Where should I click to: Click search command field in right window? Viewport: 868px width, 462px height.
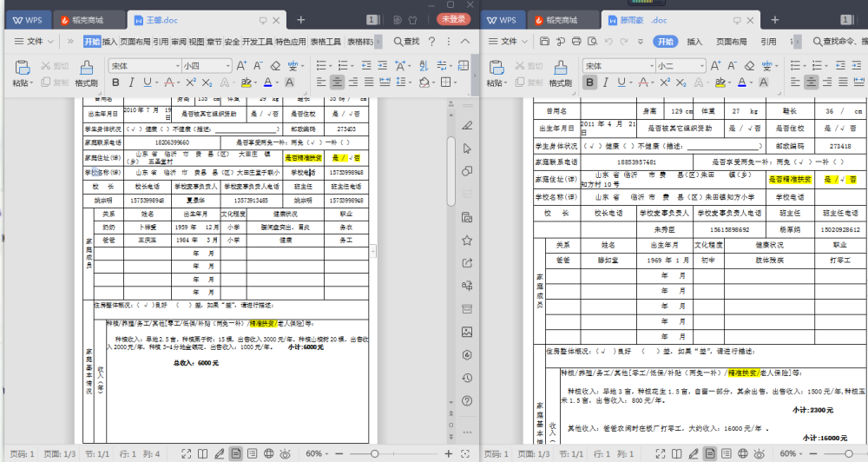[839, 42]
